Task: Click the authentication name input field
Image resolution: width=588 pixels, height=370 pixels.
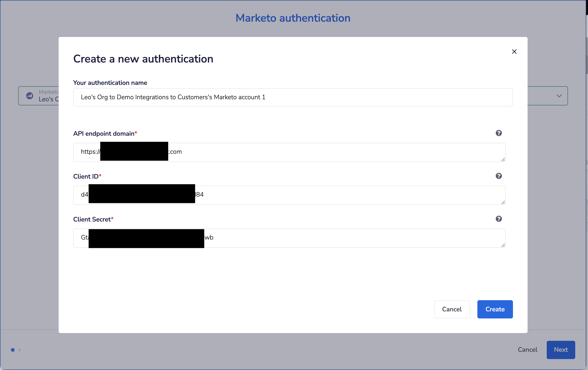Action: click(x=293, y=97)
